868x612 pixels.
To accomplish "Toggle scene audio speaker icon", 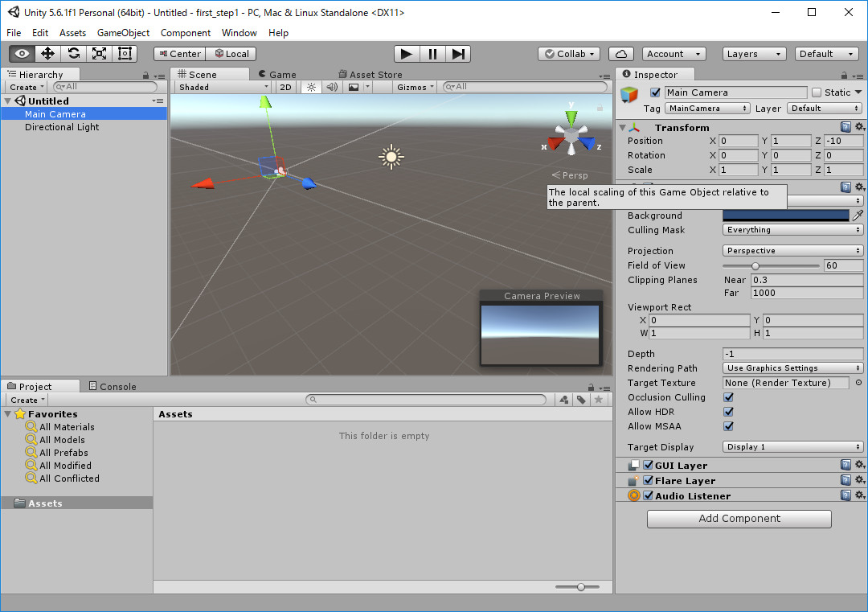I will tap(331, 87).
